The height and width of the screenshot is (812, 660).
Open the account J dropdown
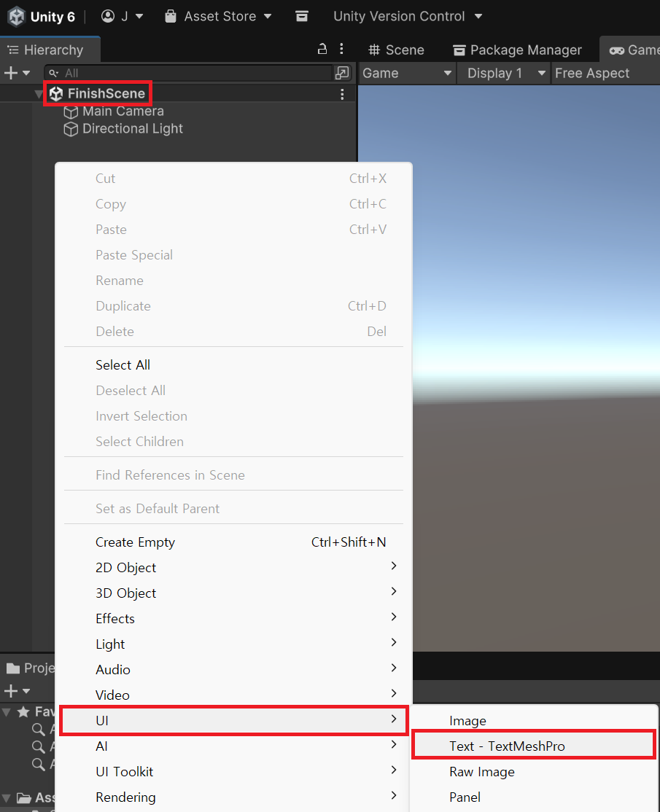(x=123, y=17)
